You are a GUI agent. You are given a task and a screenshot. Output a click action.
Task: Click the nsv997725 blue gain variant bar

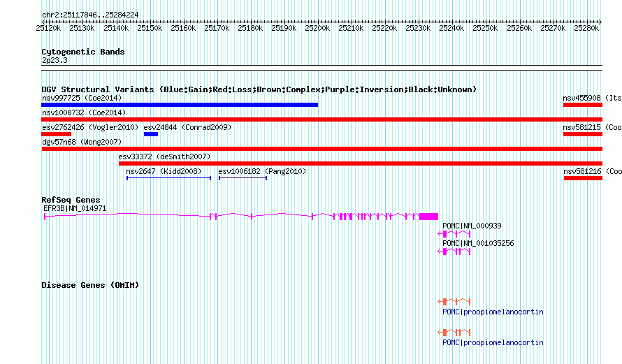[180, 105]
